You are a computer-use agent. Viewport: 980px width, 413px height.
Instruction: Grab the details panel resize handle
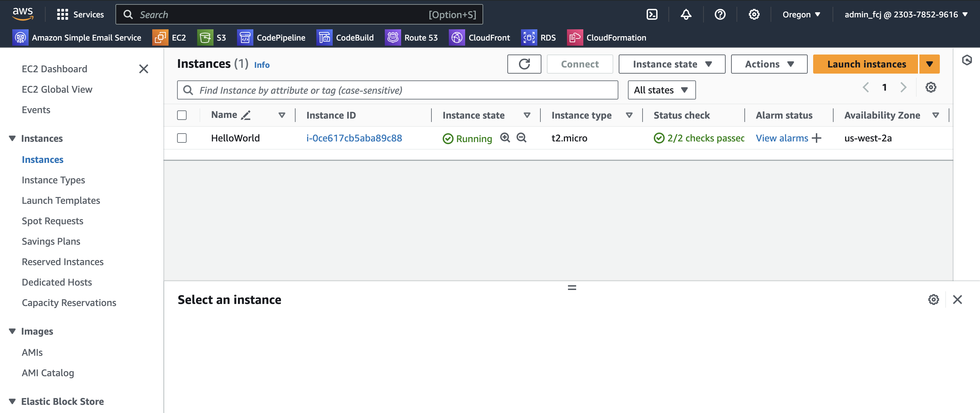point(571,287)
